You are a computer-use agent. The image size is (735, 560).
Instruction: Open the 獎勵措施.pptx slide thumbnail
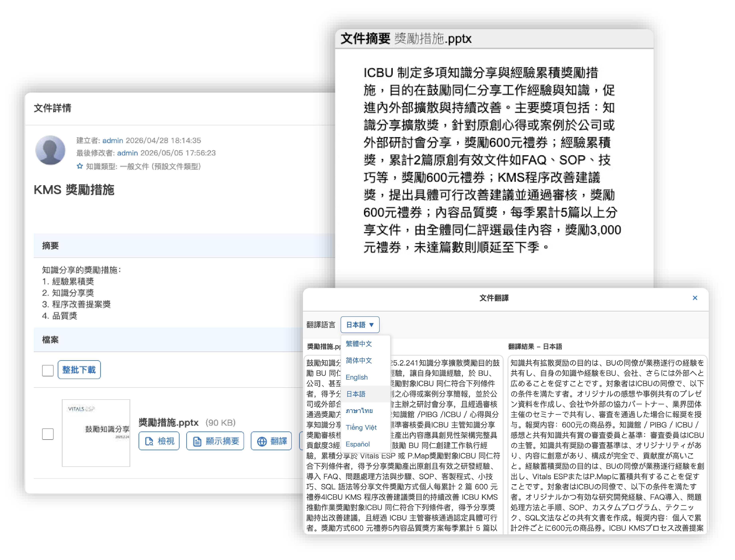pyautogui.click(x=96, y=433)
